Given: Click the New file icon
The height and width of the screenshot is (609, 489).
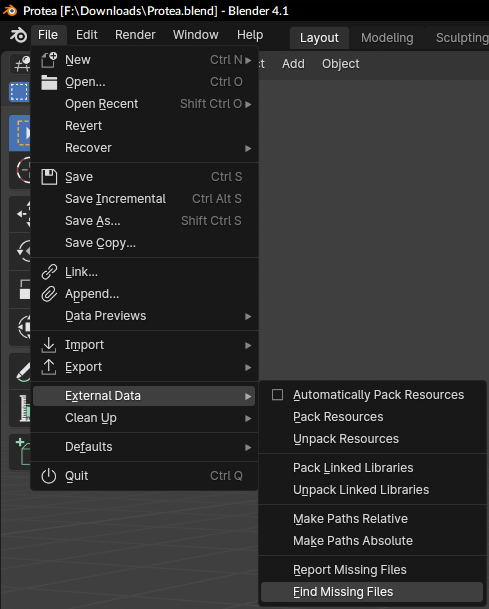Looking at the screenshot, I should point(49,60).
